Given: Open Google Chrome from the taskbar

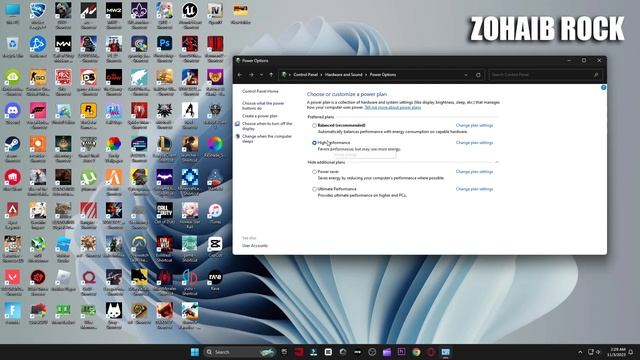Looking at the screenshot, I should point(416,352).
